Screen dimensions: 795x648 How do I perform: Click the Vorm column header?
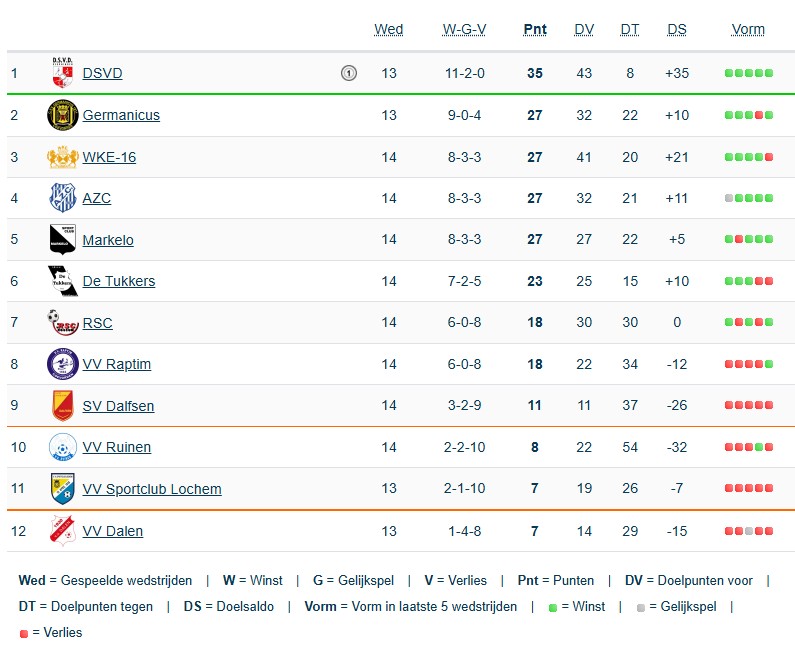(748, 29)
